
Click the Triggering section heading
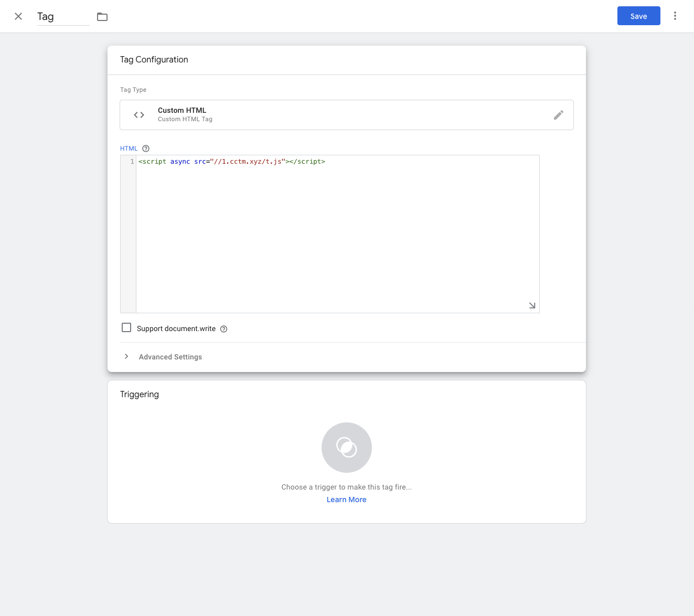click(140, 394)
